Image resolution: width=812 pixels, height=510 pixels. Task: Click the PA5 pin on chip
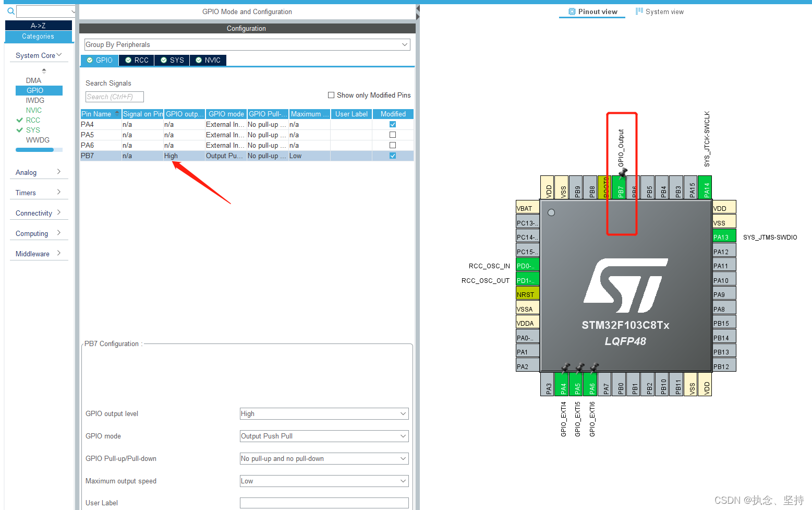click(576, 384)
